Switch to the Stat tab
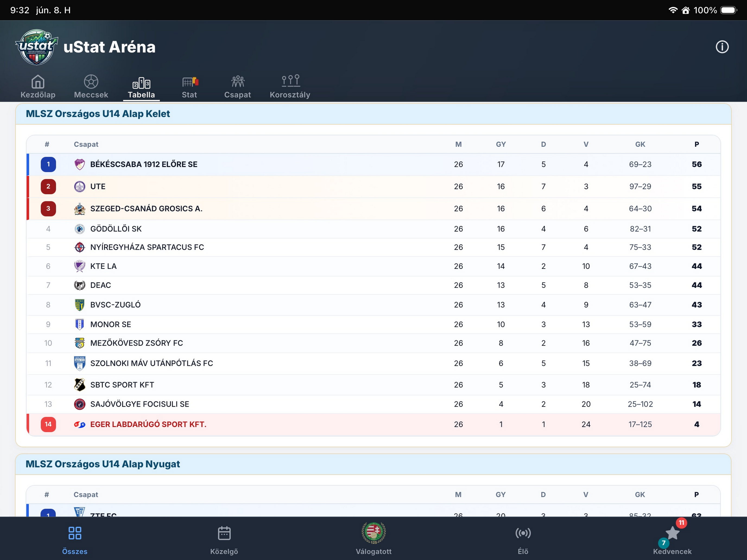Screen dimensions: 747x560 (x=189, y=87)
